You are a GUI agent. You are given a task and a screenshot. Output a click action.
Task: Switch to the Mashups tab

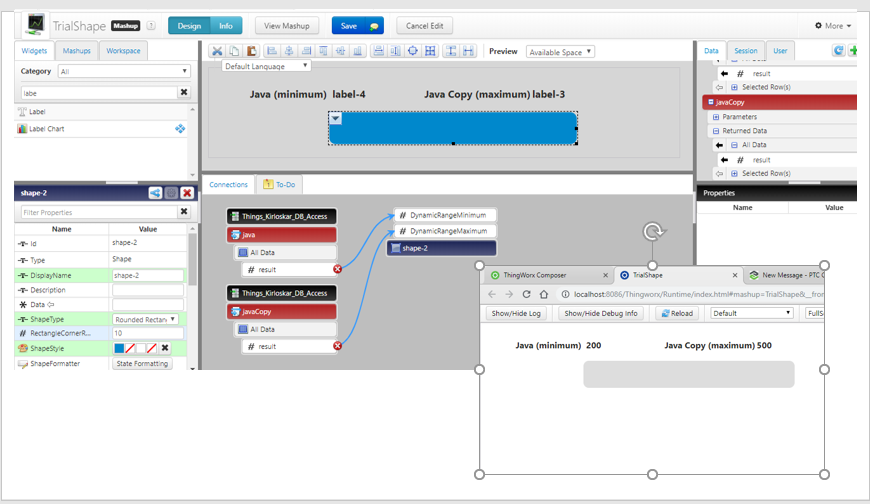click(77, 51)
